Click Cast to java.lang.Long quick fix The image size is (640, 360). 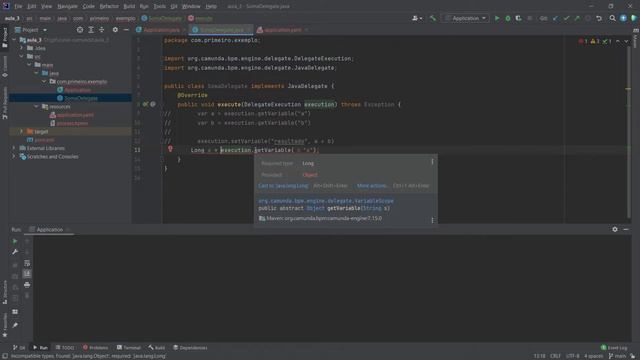[x=283, y=186]
